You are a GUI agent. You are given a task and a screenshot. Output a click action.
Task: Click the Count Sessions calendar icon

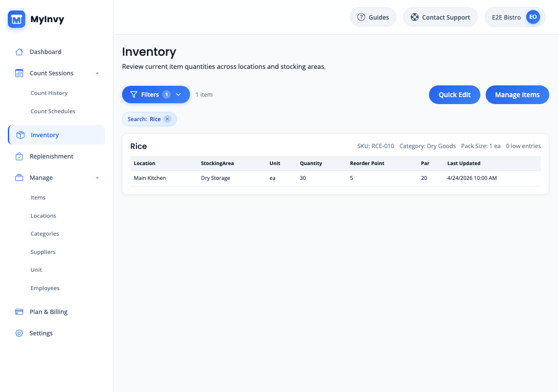coord(19,73)
